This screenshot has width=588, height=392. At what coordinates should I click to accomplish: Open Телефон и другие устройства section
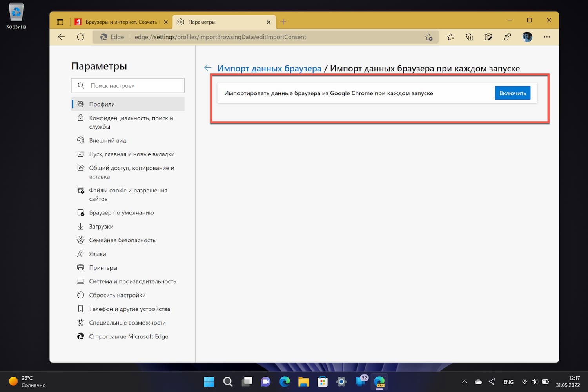[x=128, y=309]
